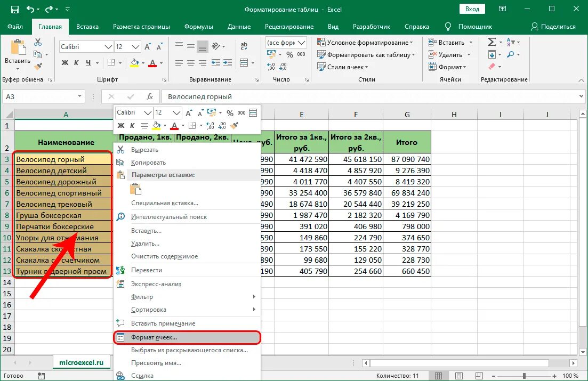The image size is (588, 381).
Task: Click the ribbon Decrease Indent icon
Action: [215, 63]
